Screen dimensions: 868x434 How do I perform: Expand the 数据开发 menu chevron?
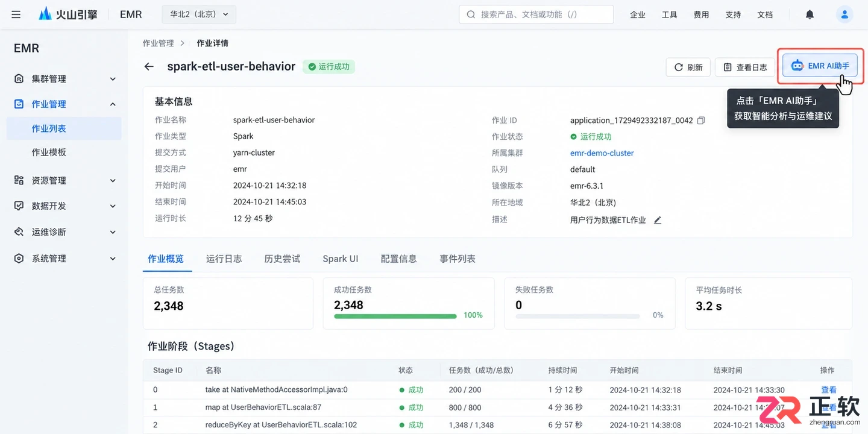tap(113, 206)
